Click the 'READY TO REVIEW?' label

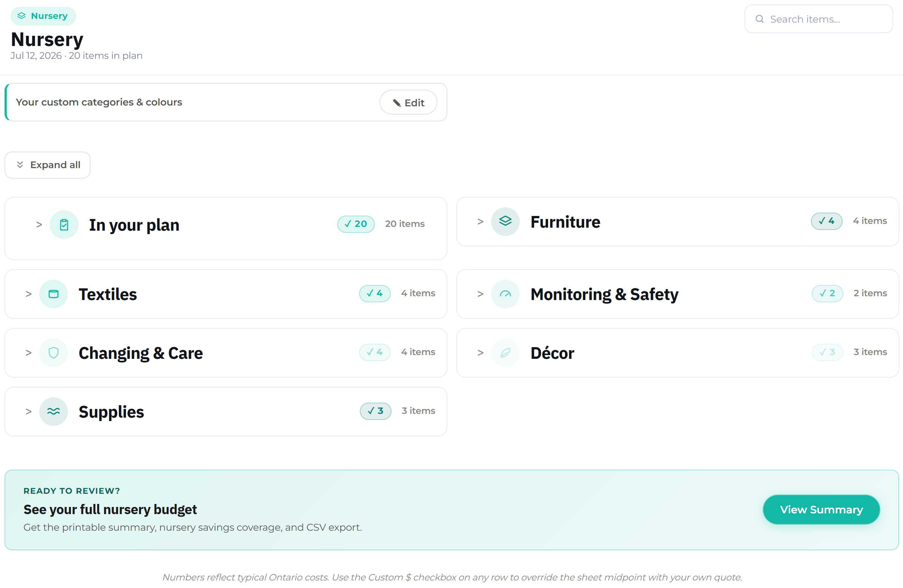[x=72, y=491]
